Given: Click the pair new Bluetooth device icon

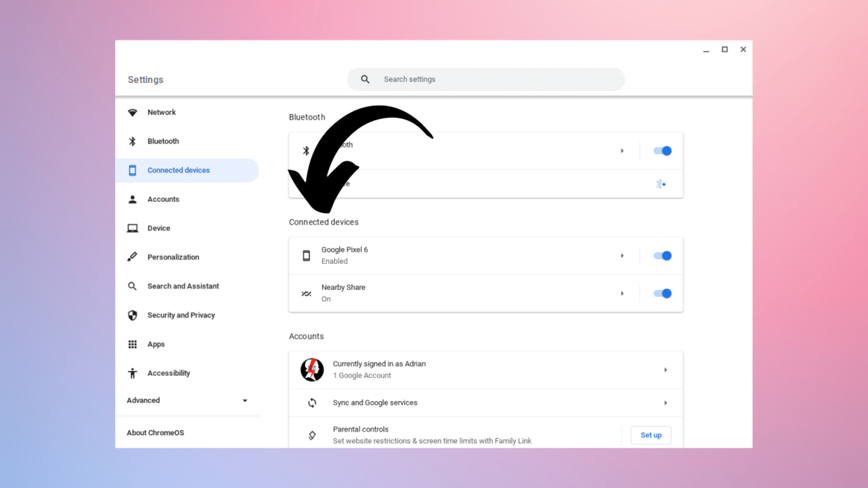Looking at the screenshot, I should 660,184.
